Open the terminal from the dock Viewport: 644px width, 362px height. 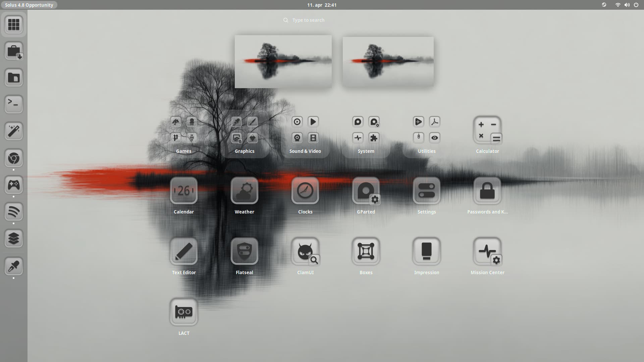click(x=14, y=104)
